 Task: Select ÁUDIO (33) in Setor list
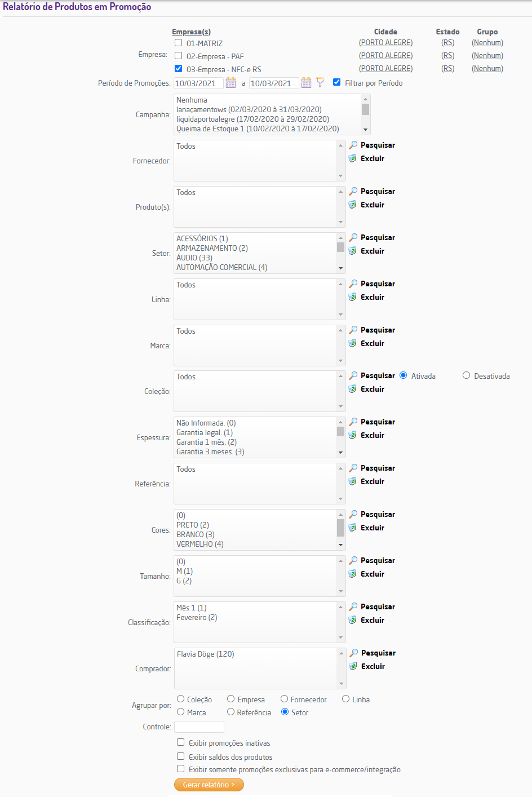coord(194,258)
